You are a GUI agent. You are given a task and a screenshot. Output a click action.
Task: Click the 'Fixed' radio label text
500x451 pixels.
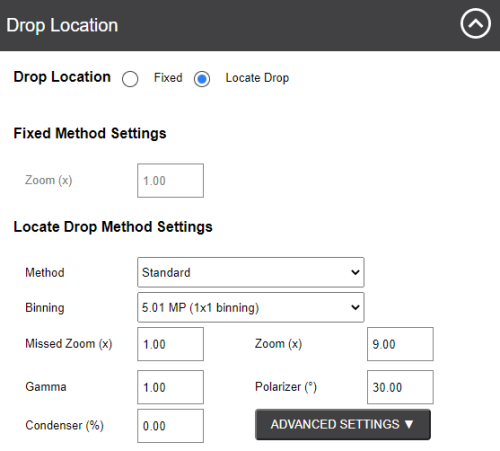168,78
